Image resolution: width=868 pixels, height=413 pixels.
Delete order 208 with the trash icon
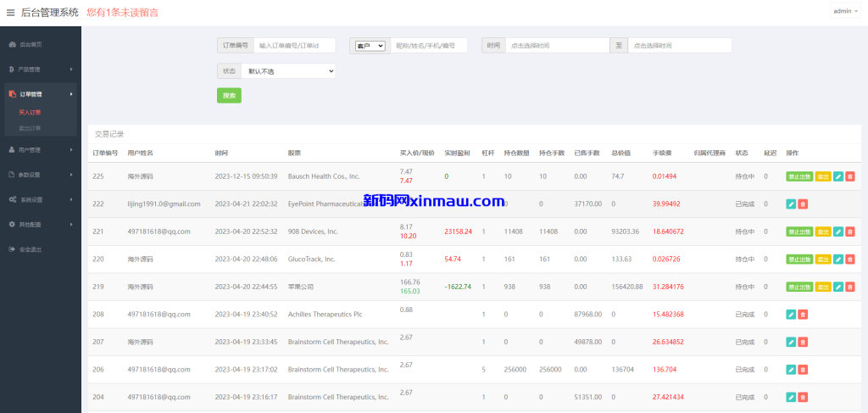coord(803,315)
